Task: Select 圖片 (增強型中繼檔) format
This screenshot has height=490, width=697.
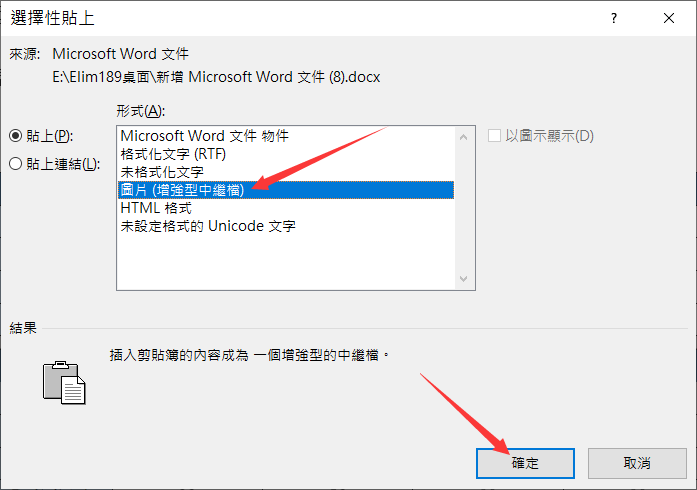Action: point(286,190)
